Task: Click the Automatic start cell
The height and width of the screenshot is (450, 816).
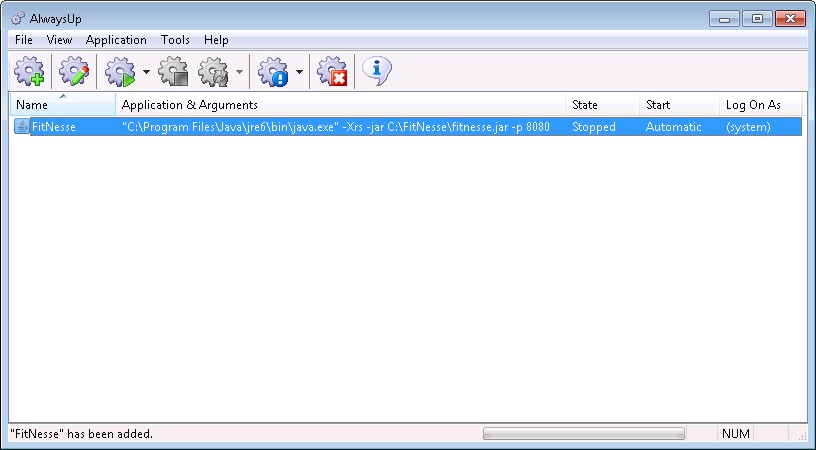Action: point(673,127)
